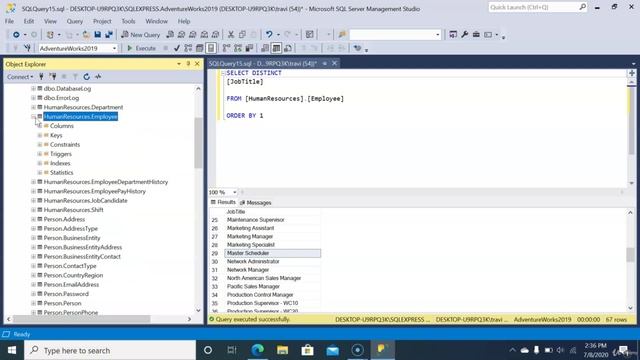Click the Connect Object Explorer plug icon
Viewport: 640px width, 360px height.
click(41, 77)
